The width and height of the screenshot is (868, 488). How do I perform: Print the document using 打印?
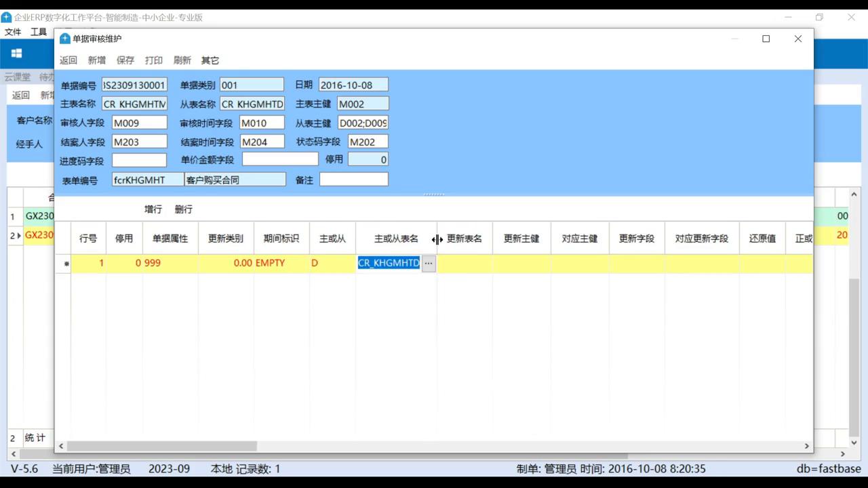(x=153, y=60)
